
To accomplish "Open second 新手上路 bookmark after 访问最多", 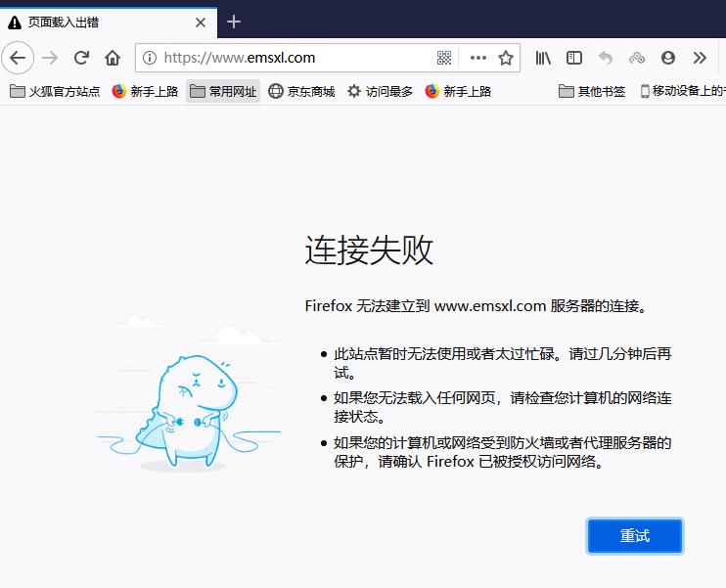I will [x=458, y=91].
